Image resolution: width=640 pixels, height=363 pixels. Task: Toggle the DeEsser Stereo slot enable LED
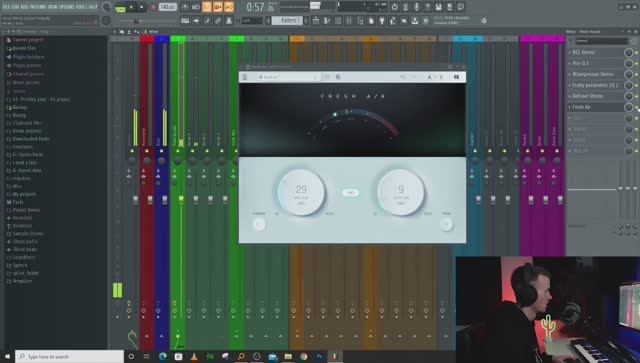[x=636, y=96]
